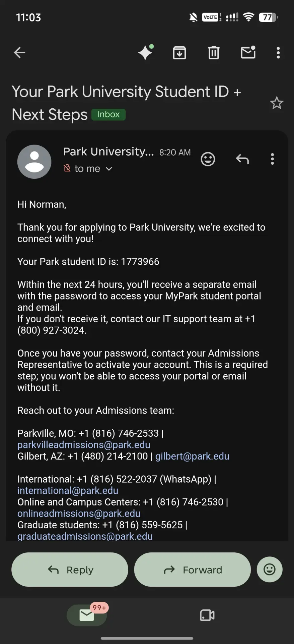Delete the email with trash icon

tap(214, 53)
